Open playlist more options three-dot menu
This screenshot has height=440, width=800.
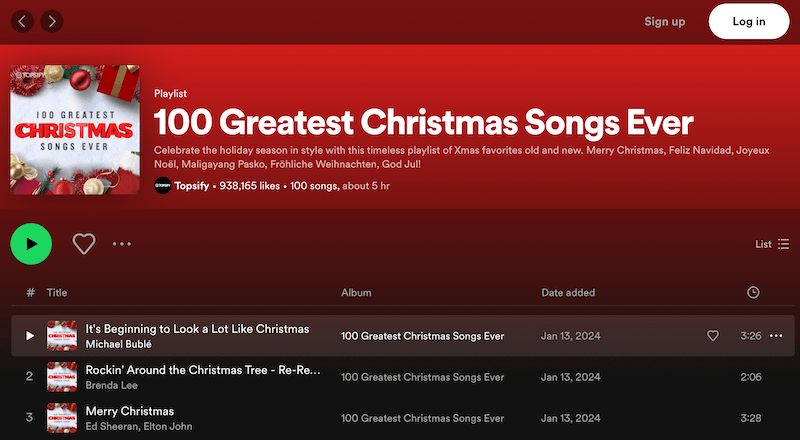click(x=122, y=243)
